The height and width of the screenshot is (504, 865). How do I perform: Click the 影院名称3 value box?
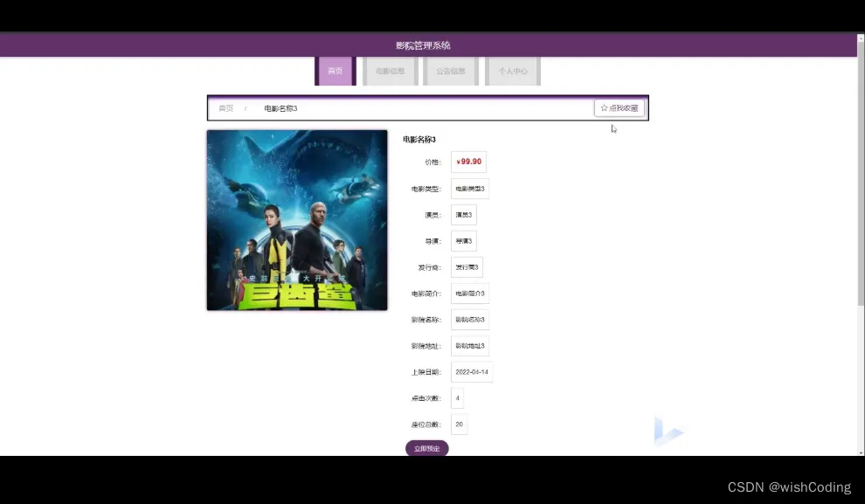click(469, 320)
